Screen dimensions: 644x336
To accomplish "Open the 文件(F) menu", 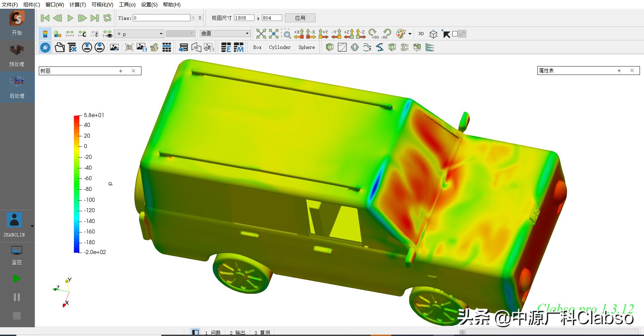I will click(10, 4).
